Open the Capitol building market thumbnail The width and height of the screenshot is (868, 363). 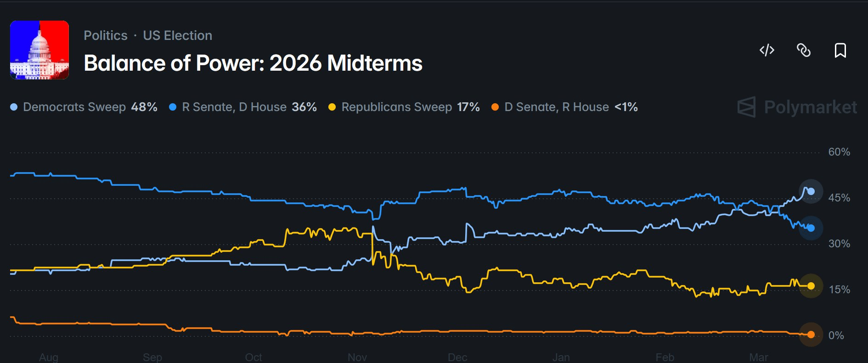(x=39, y=50)
